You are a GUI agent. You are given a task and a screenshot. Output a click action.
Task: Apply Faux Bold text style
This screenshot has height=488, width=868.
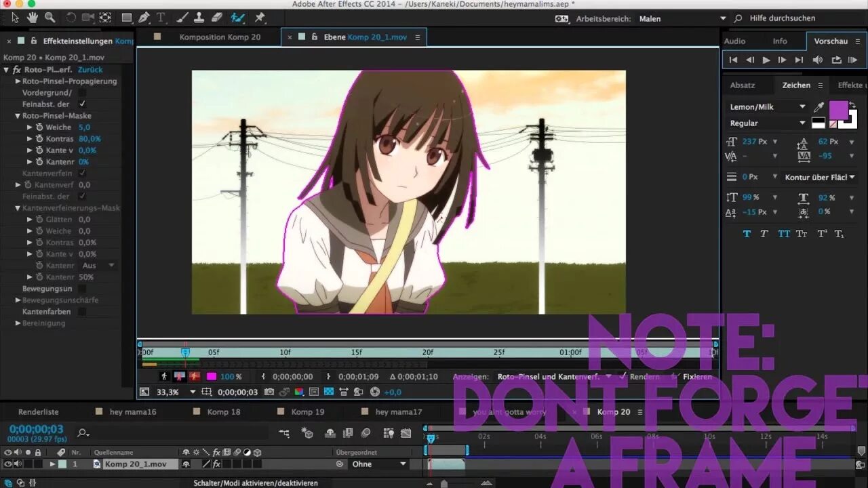click(747, 234)
